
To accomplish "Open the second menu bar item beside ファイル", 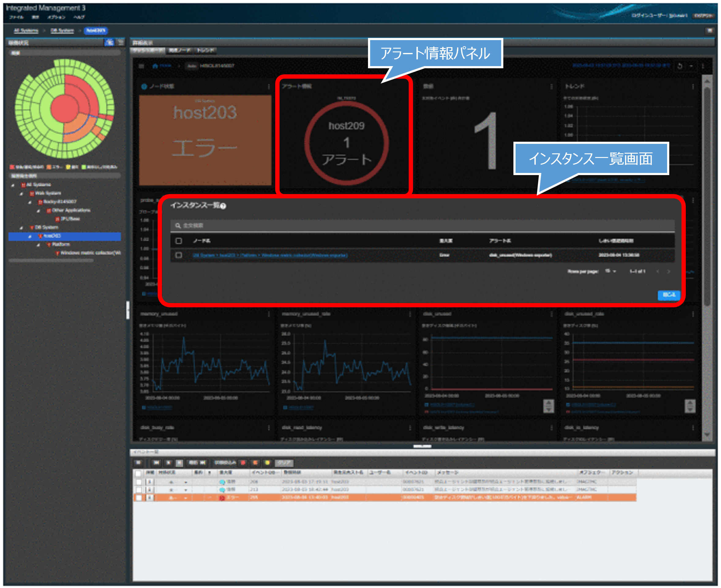I will 35,17.
